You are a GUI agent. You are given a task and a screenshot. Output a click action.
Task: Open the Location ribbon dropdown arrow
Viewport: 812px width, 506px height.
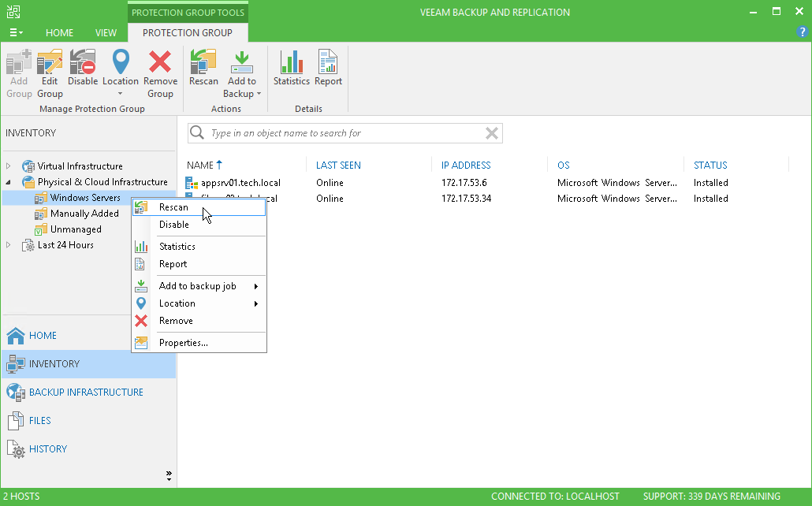[120, 94]
